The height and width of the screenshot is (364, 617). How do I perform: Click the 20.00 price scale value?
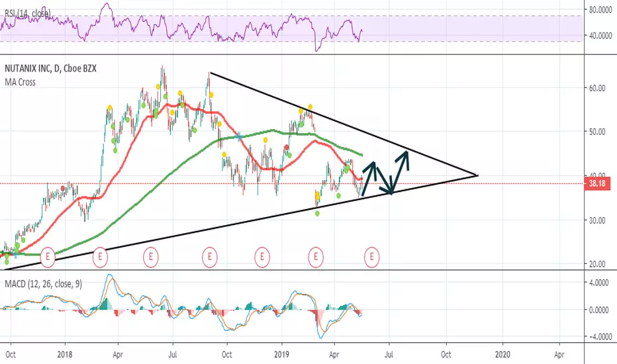(x=597, y=264)
